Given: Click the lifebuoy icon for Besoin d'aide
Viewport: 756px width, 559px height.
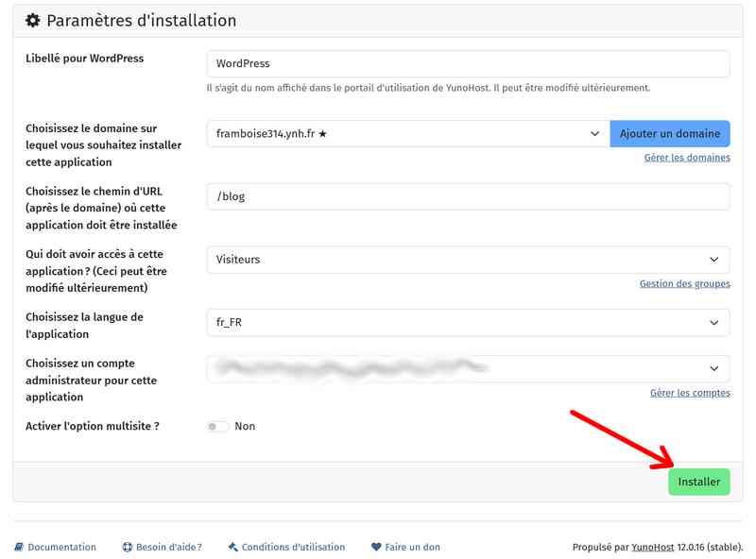Looking at the screenshot, I should pos(127,547).
